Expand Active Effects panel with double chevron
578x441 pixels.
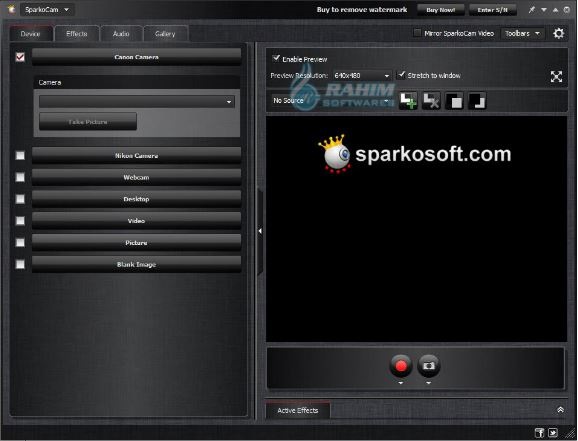pos(560,410)
